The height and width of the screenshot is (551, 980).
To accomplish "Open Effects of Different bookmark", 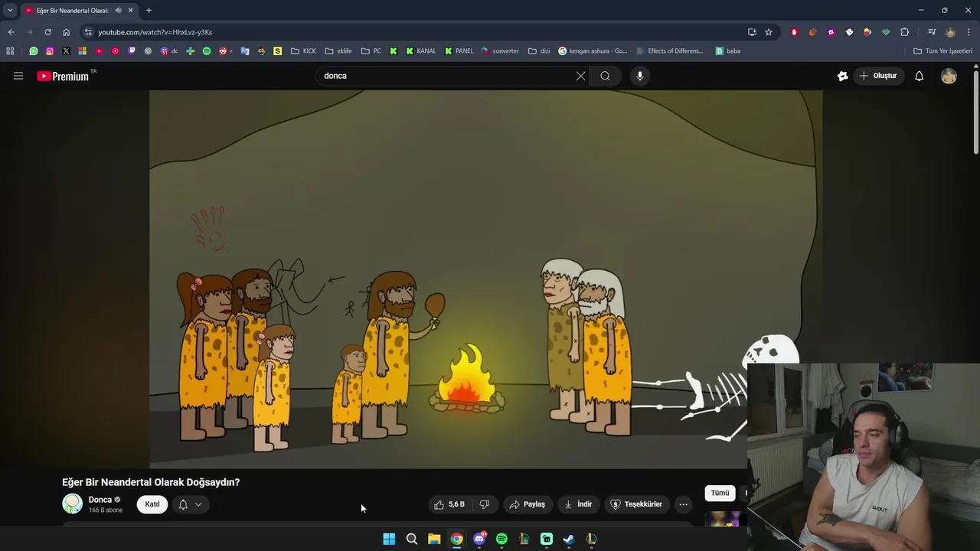I will click(x=669, y=51).
